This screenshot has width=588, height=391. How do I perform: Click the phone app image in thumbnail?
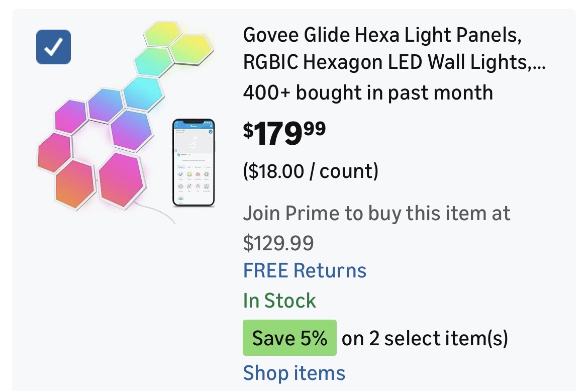pyautogui.click(x=193, y=162)
